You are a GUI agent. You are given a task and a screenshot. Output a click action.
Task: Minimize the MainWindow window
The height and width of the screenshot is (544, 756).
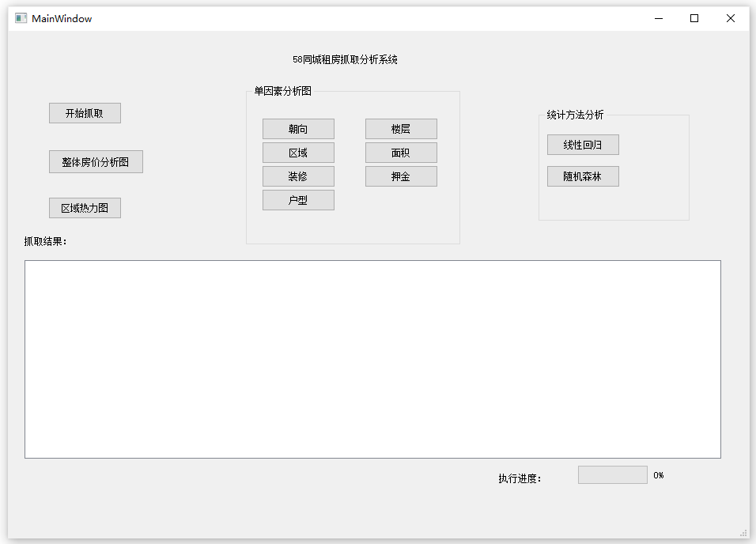point(659,18)
